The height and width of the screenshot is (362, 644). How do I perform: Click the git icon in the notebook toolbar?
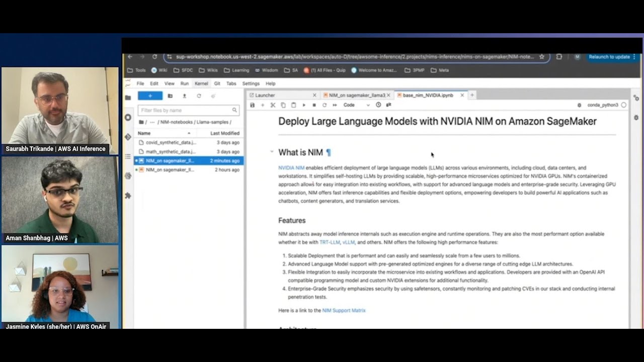(388, 105)
